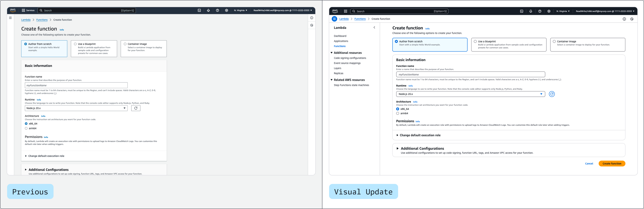Show notifications bell in the Visual Update console
This screenshot has width=644, height=209.
(x=530, y=11)
